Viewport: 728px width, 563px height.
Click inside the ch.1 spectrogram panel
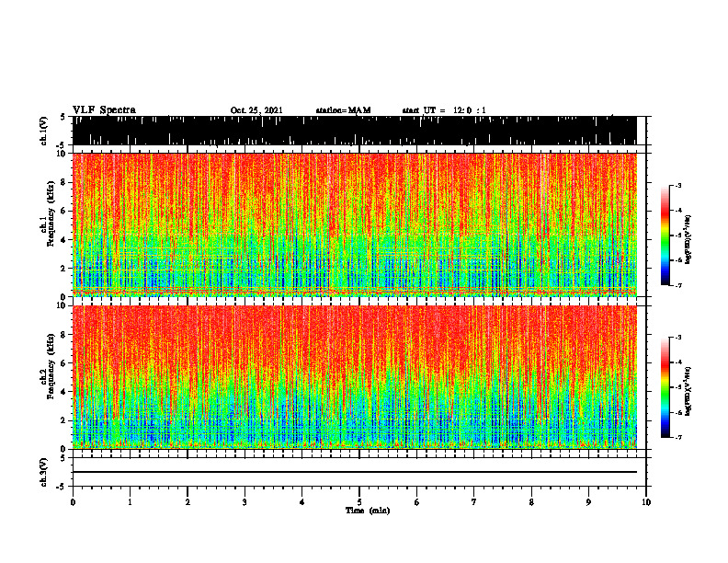click(x=355, y=224)
